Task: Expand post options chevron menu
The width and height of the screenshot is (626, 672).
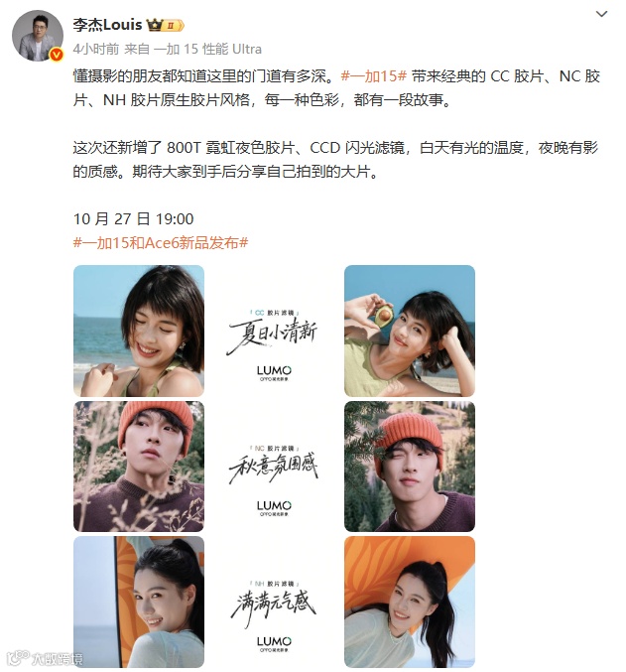Action: pos(601,14)
